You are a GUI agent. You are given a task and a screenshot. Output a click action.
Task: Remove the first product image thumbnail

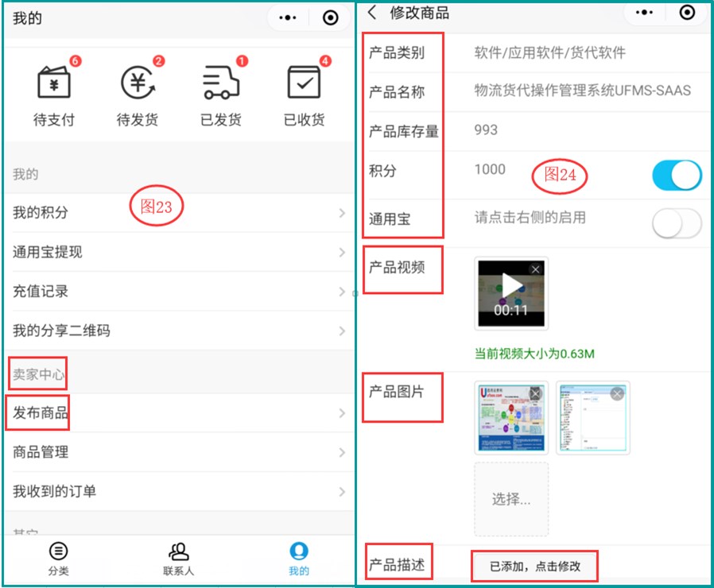[536, 393]
